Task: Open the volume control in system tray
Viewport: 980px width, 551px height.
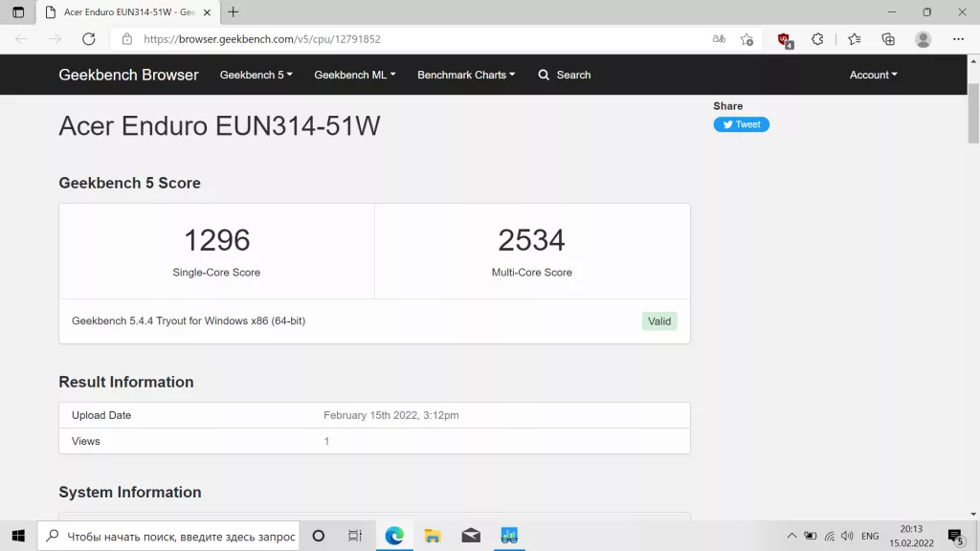Action: (847, 536)
